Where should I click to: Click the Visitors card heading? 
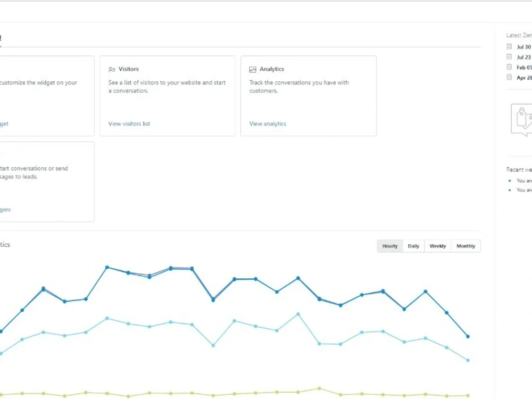pos(129,69)
